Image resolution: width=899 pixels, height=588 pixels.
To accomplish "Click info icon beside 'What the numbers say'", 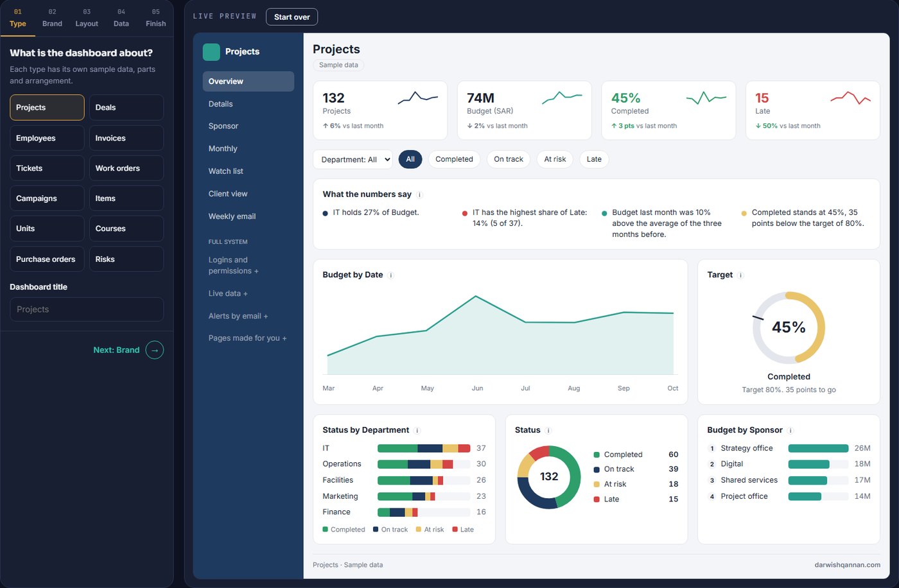I will coord(420,195).
